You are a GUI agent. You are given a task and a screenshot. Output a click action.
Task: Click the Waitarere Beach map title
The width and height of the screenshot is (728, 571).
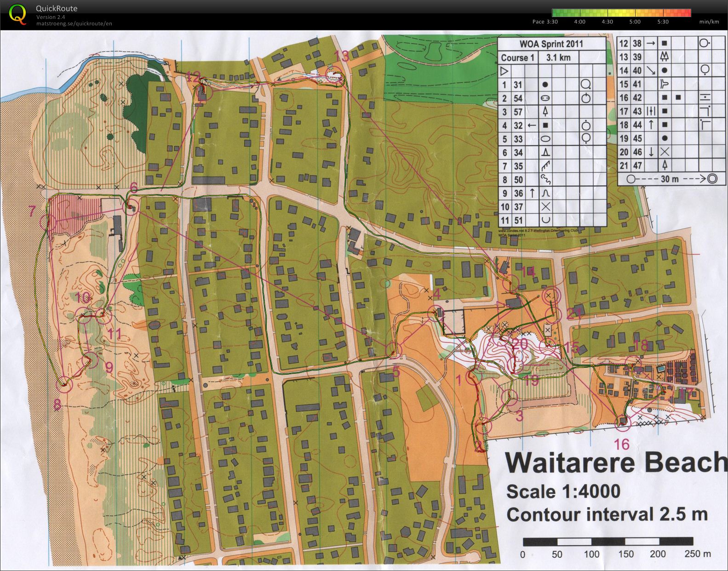click(616, 463)
